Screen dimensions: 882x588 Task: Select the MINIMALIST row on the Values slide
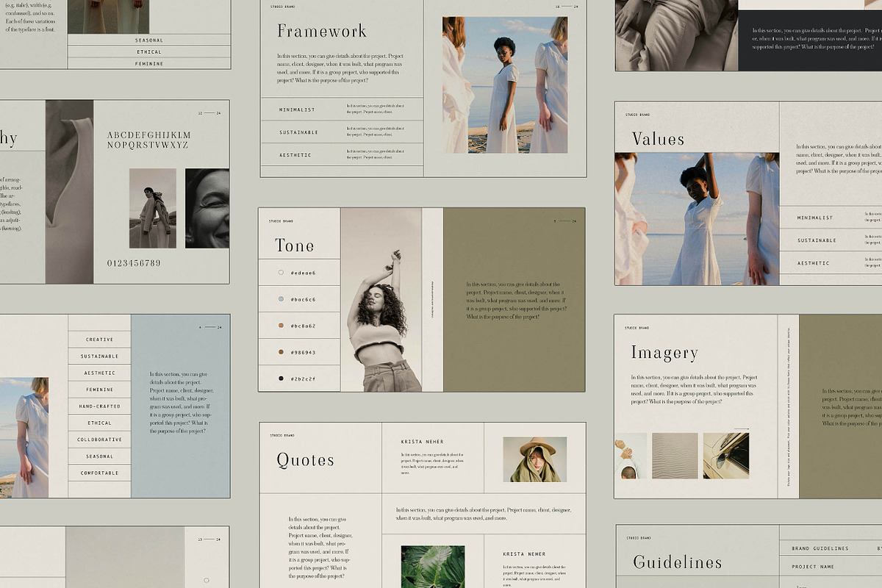click(x=831, y=218)
